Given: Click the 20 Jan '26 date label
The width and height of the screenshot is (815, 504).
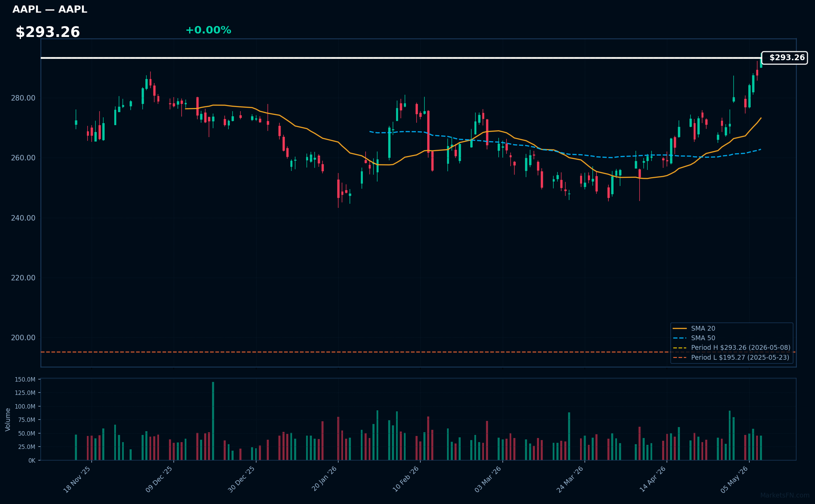Looking at the screenshot, I should (x=324, y=479).
